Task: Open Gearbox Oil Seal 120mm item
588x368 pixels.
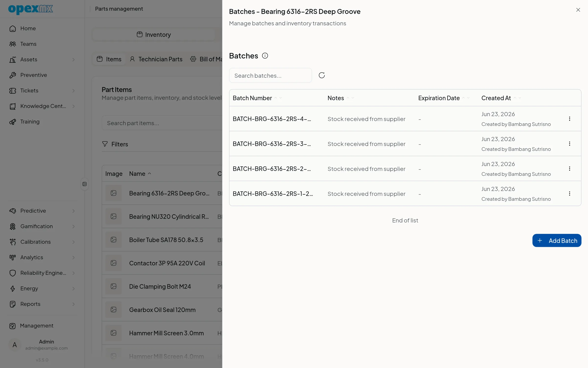Action: tap(162, 310)
